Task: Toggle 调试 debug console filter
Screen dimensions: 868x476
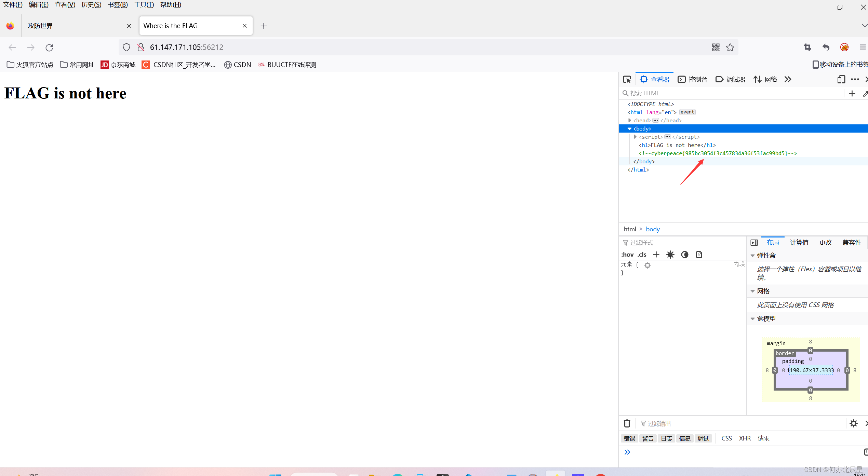Action: (x=703, y=438)
